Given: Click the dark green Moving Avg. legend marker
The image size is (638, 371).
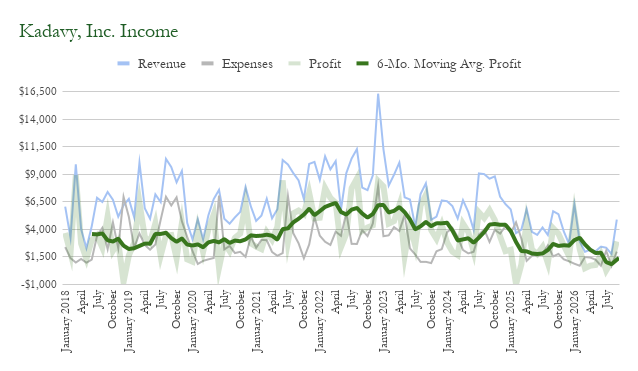Looking at the screenshot, I should tap(363, 64).
